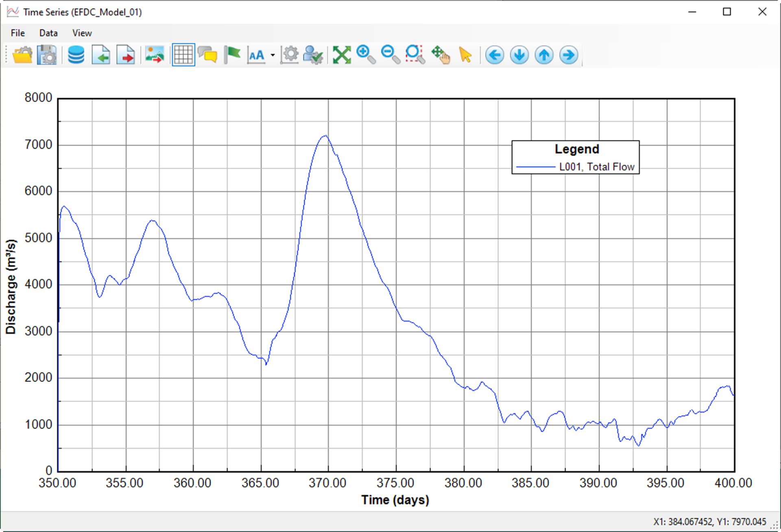This screenshot has width=781, height=532.
Task: Export the chart as an image
Action: pos(155,55)
